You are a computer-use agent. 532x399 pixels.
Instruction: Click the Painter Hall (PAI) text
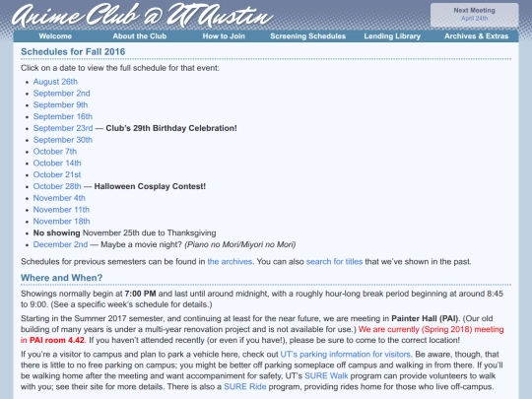(425, 318)
